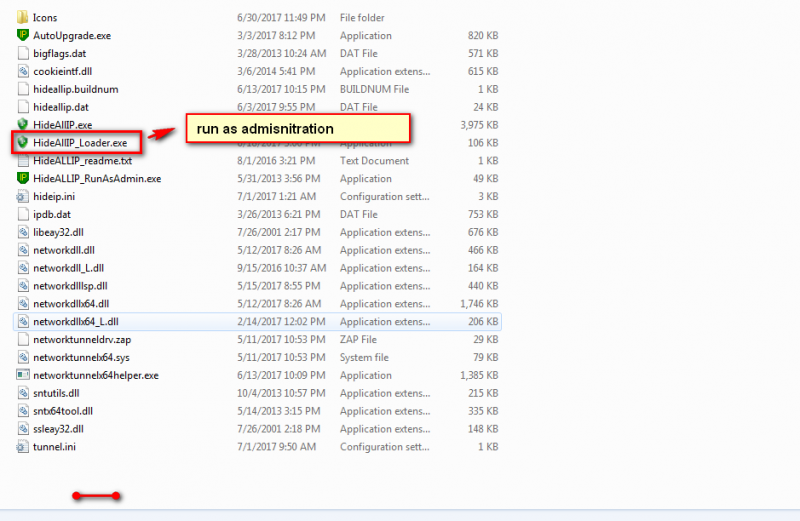Select the File folder type cell
This screenshot has width=800, height=521.
point(362,17)
